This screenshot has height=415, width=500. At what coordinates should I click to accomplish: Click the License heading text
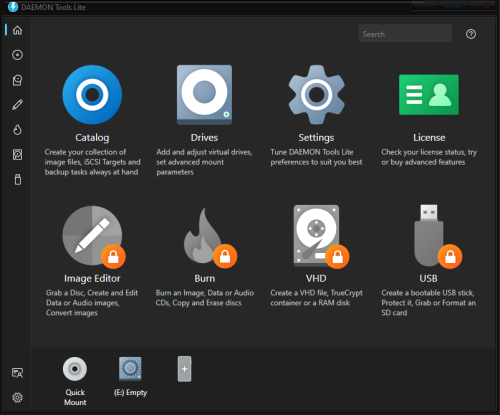pos(429,138)
